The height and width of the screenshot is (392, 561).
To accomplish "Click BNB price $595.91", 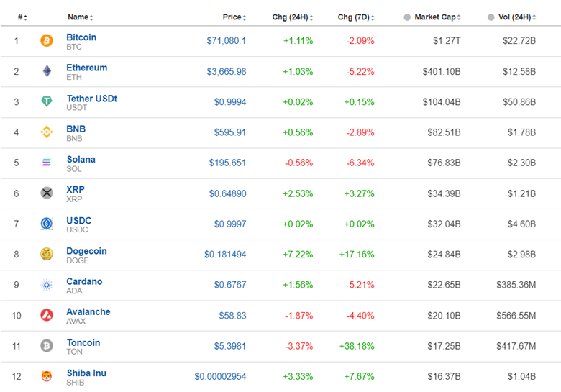I will [230, 132].
